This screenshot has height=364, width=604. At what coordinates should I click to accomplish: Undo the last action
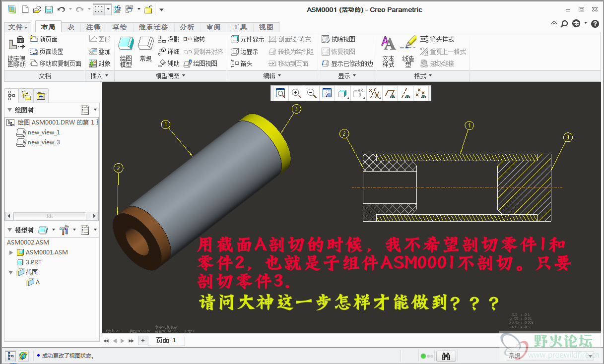pos(61,9)
